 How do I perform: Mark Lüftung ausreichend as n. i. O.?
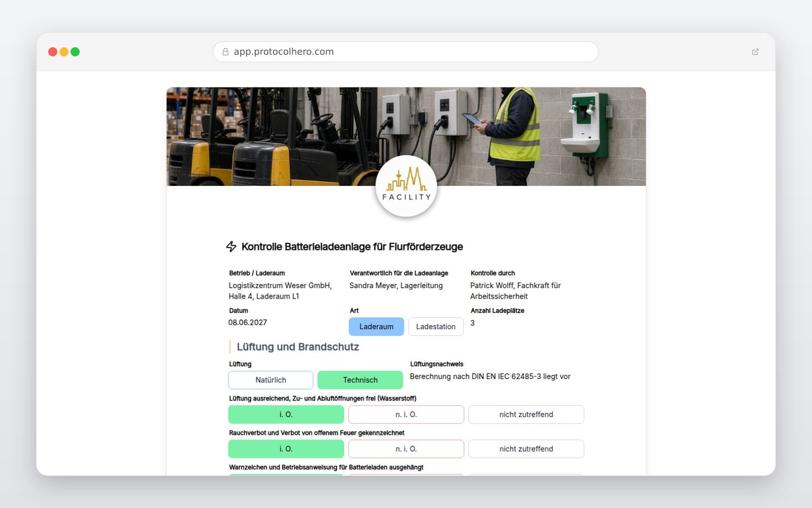click(406, 415)
